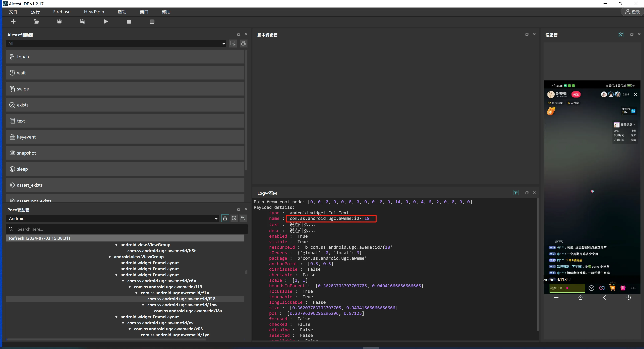This screenshot has height=349, width=644.
Task: Choose the text command
Action: [125, 121]
